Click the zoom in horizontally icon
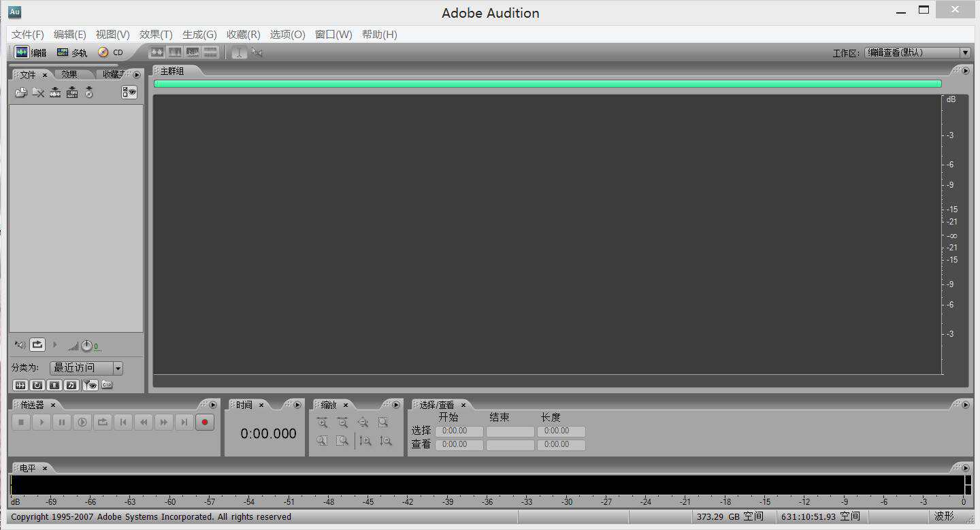The image size is (980, 530). 323,423
